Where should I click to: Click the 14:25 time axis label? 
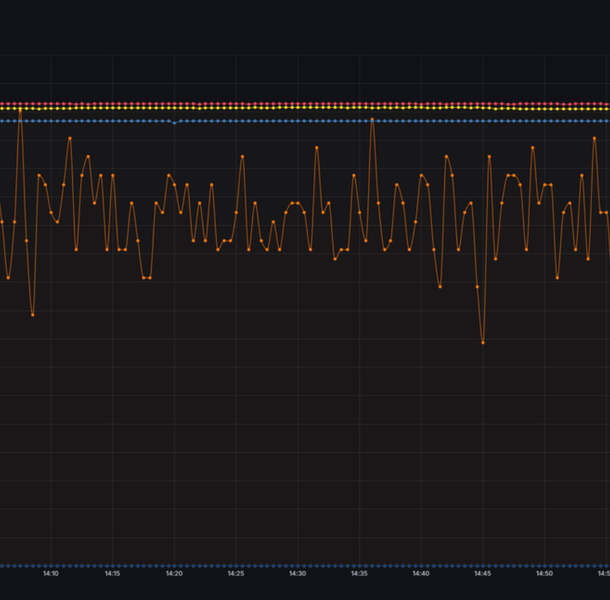coord(235,574)
